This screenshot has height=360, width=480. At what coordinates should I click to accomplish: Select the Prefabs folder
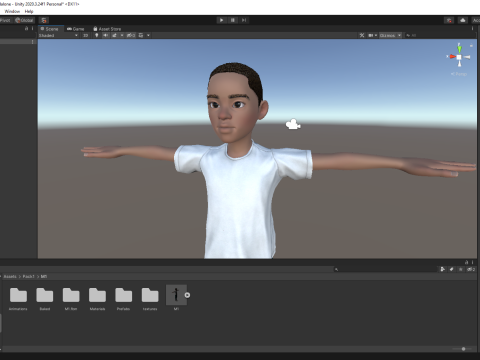pyautogui.click(x=123, y=298)
